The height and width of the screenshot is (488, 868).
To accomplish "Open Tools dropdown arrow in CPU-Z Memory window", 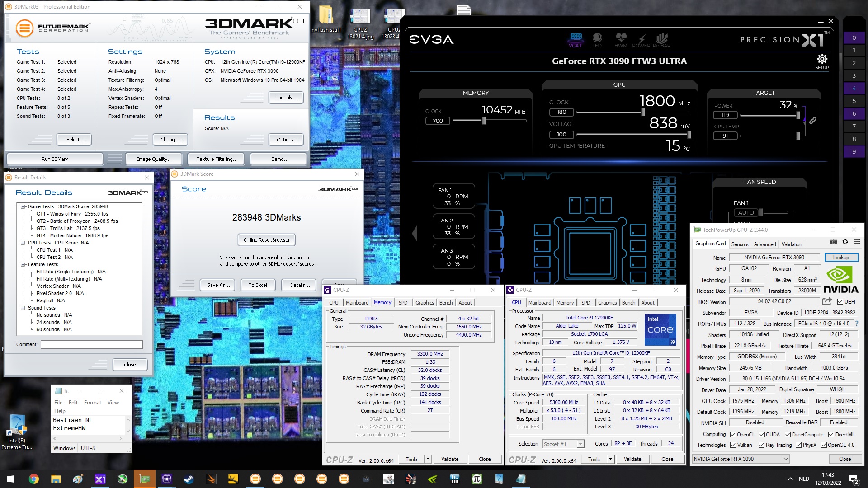I will (x=428, y=459).
